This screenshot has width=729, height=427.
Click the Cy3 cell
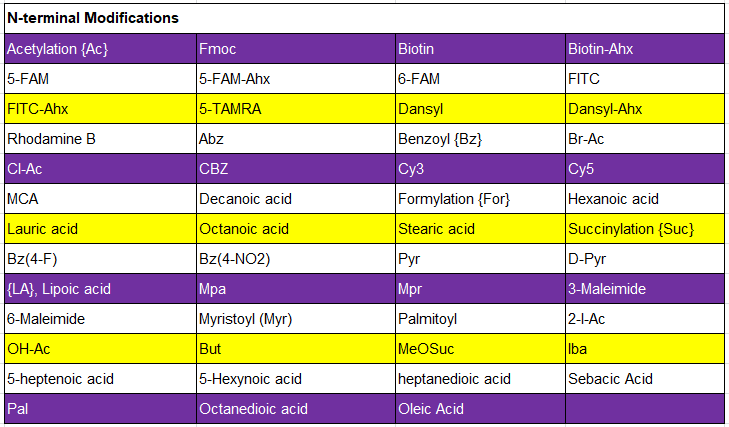478,168
